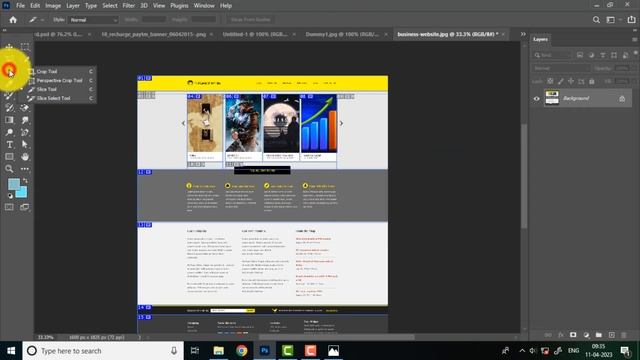Select the Pen tool

coord(25,132)
